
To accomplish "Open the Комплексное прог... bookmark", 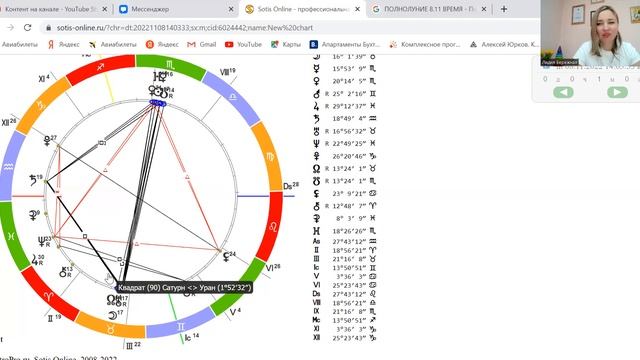I will point(424,44).
